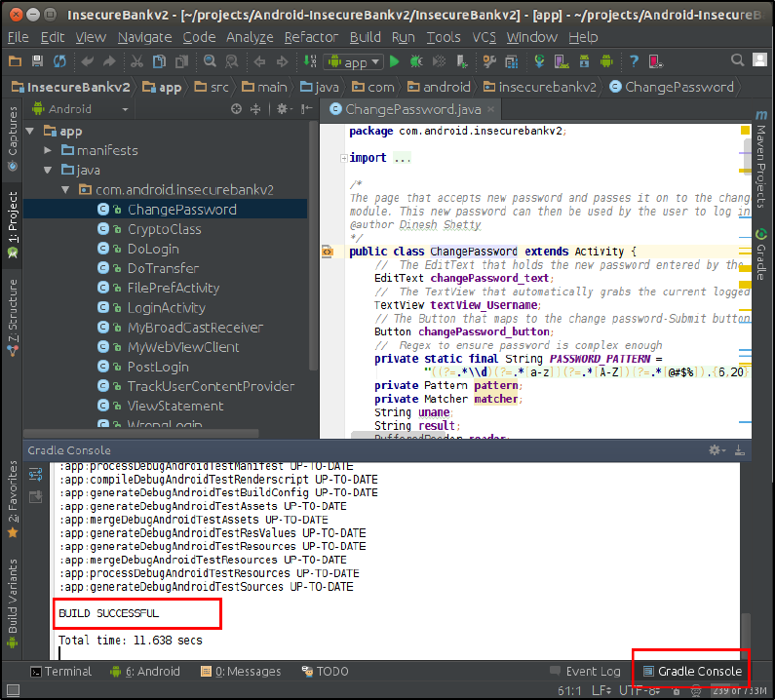Open Gradle Console settings gear icon
Image resolution: width=775 pixels, height=700 pixels.
715,450
